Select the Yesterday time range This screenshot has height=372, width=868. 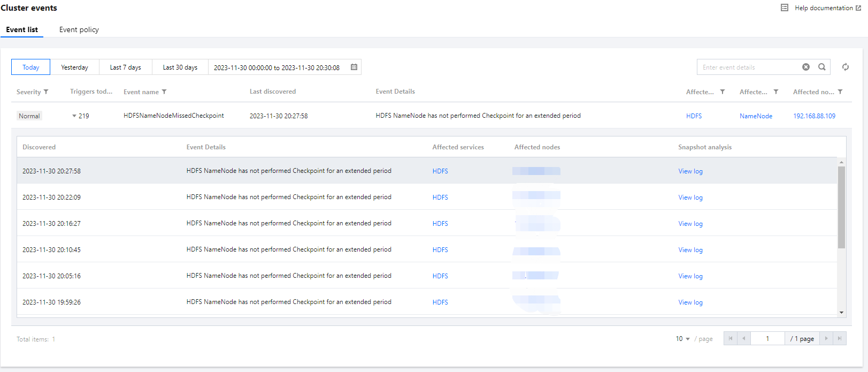[74, 67]
